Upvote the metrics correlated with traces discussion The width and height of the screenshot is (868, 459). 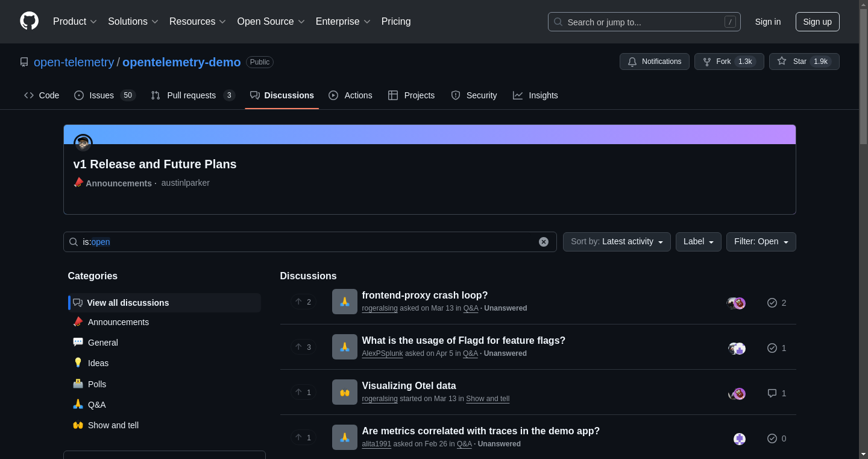click(x=303, y=437)
